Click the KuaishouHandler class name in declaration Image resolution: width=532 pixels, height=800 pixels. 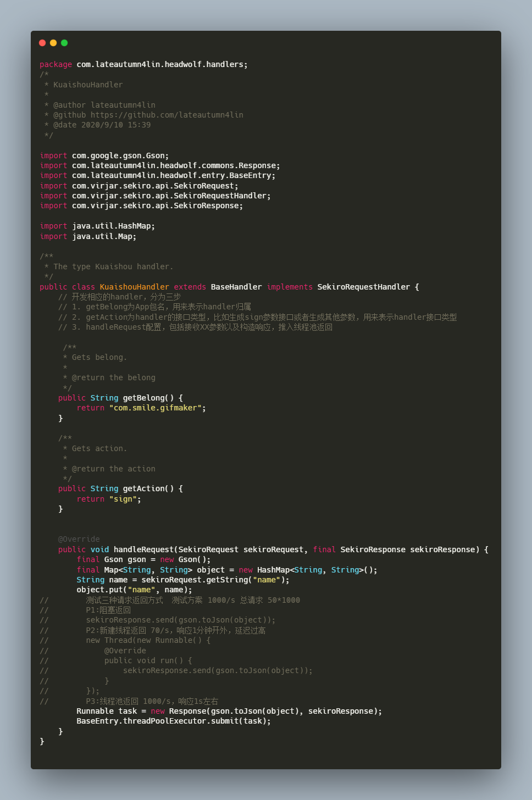coord(134,287)
